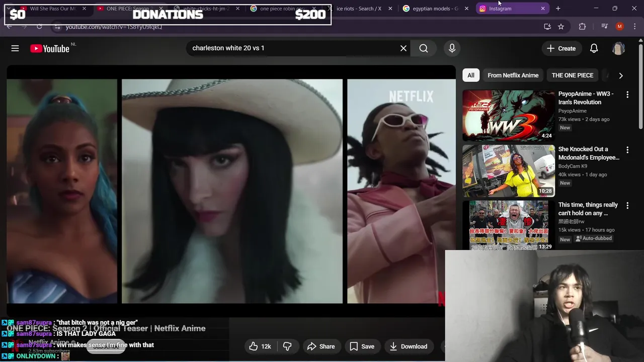Select the All filter chip
The image size is (644, 362).
click(471, 75)
